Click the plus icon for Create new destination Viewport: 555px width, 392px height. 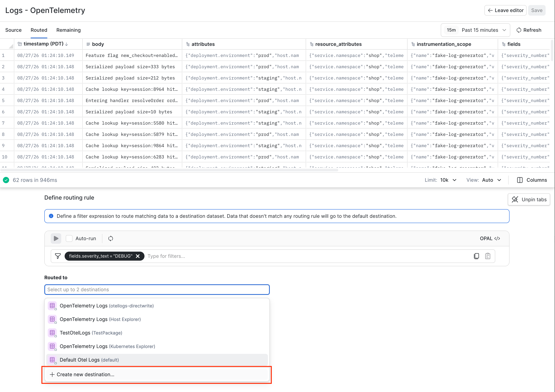point(52,374)
